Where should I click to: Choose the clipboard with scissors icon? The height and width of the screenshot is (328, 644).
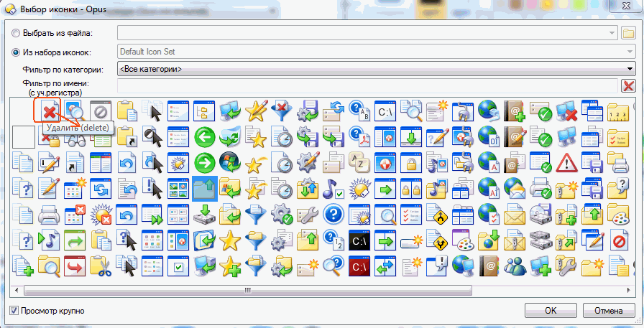click(x=100, y=266)
